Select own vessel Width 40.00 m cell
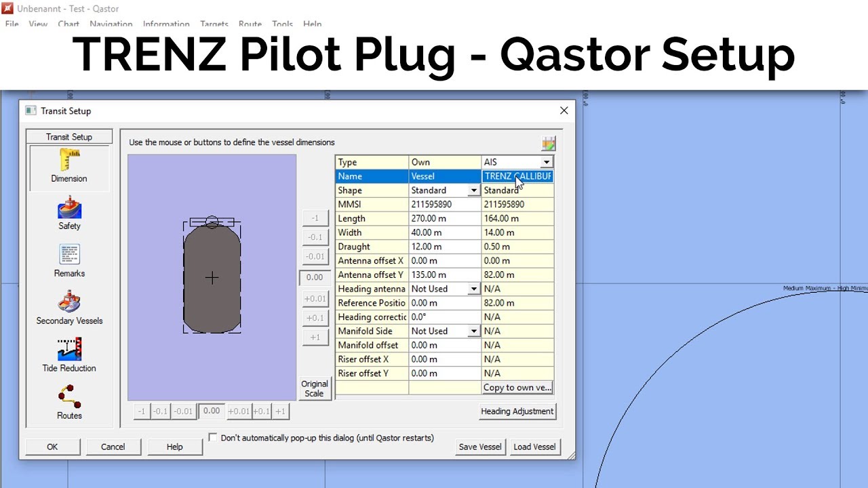This screenshot has height=488, width=868. pos(445,232)
